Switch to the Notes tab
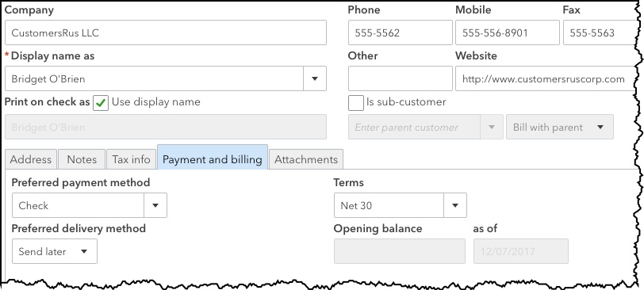 (x=82, y=159)
